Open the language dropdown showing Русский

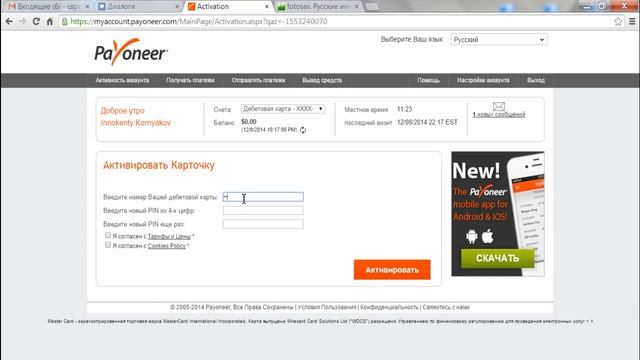[x=499, y=40]
